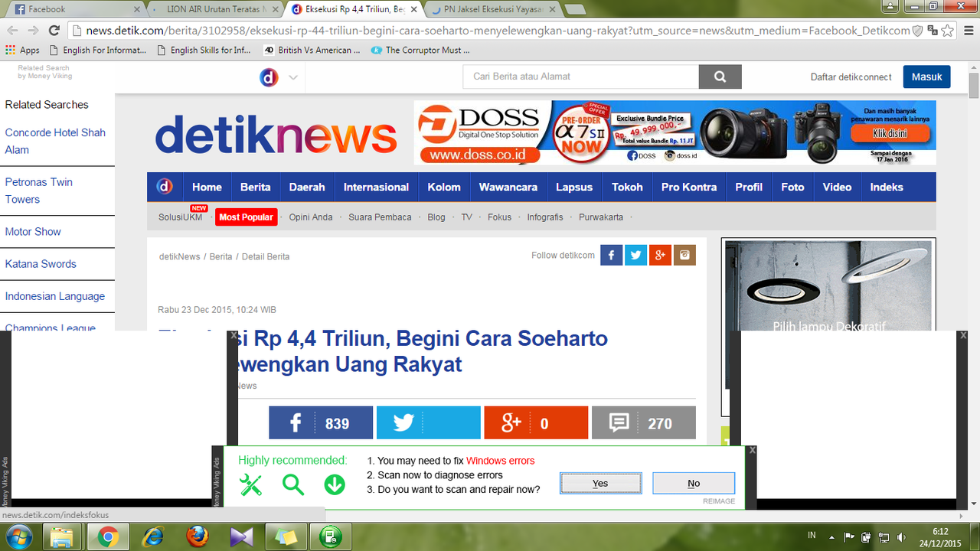Click the 'd' home icon in the navigation bar
Viewport: 980px width, 551px height.
pyautogui.click(x=165, y=187)
